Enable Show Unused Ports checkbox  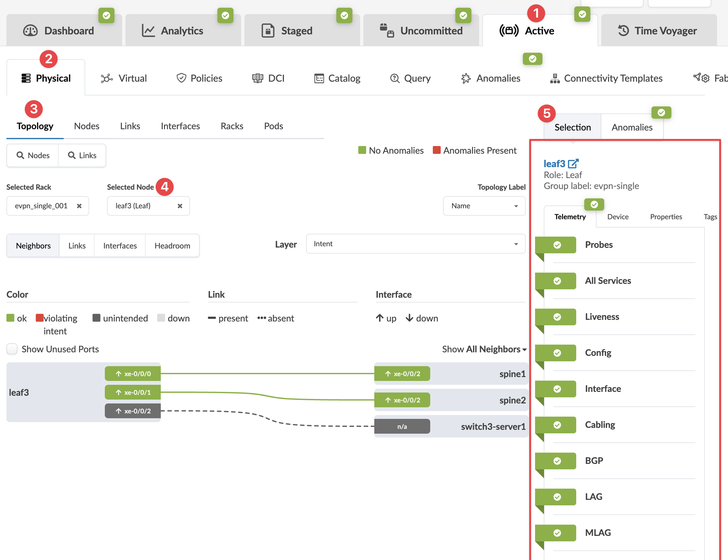pos(12,349)
